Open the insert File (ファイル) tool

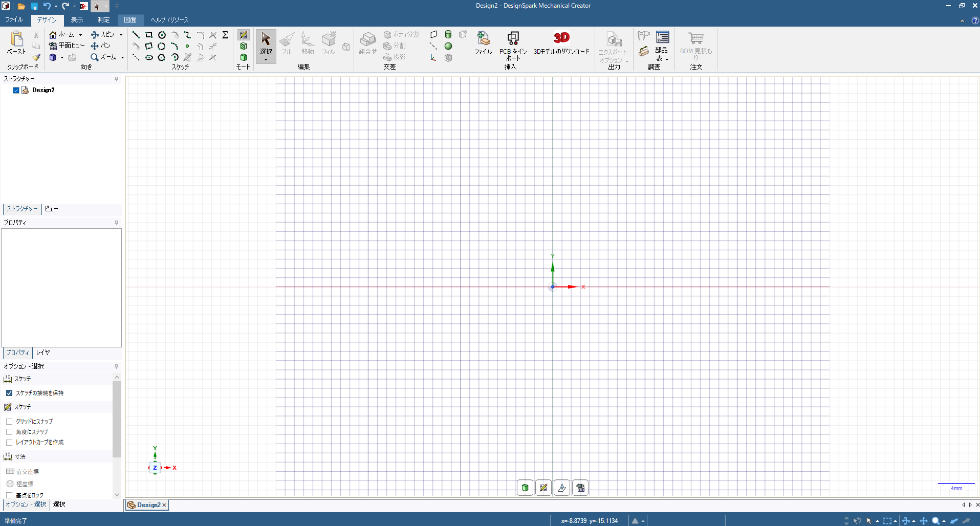(483, 39)
